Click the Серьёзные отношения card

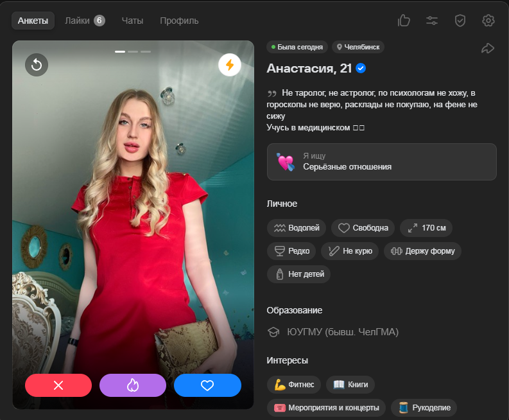pyautogui.click(x=381, y=162)
